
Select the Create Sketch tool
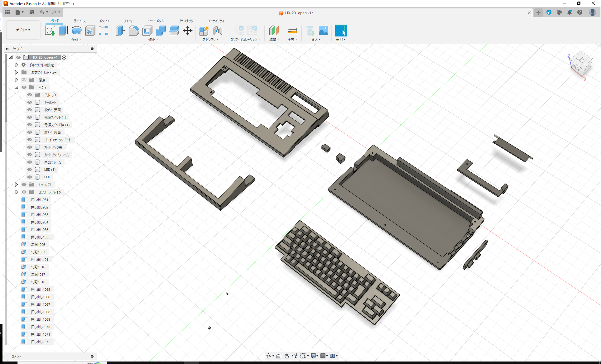point(50,31)
